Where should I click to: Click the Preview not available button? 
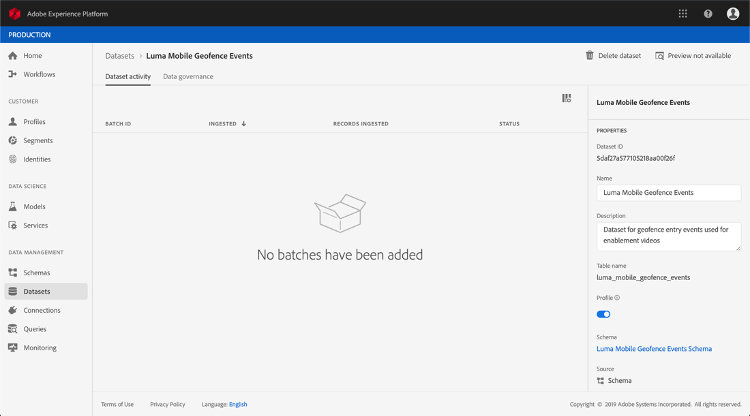(x=693, y=55)
